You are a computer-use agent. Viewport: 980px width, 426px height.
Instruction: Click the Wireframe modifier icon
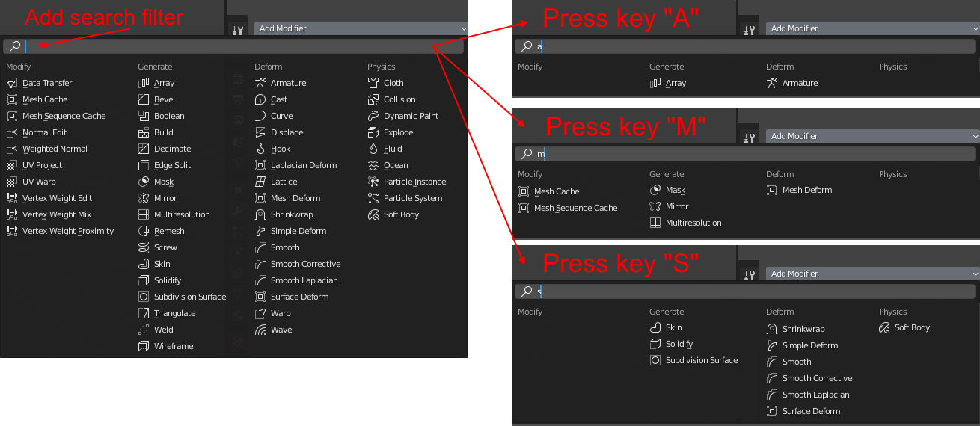click(x=144, y=346)
